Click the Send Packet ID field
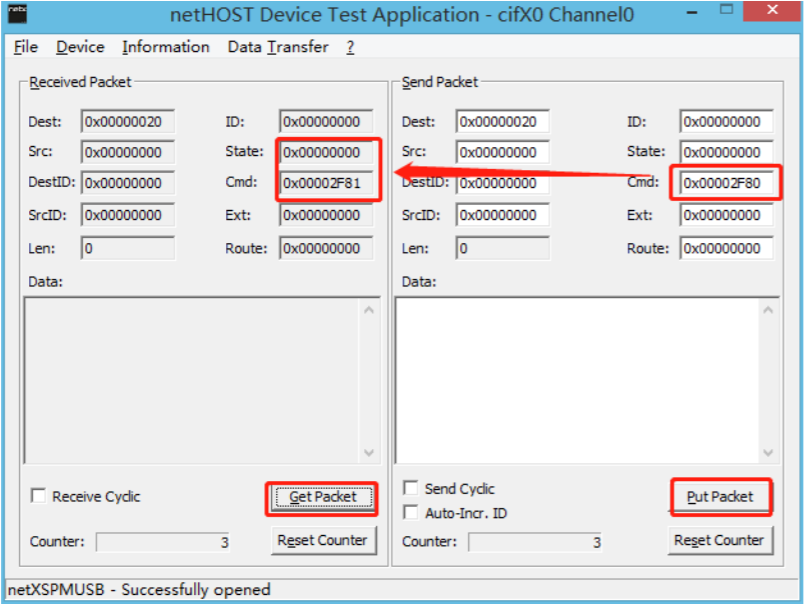The height and width of the screenshot is (608, 808). click(x=726, y=122)
